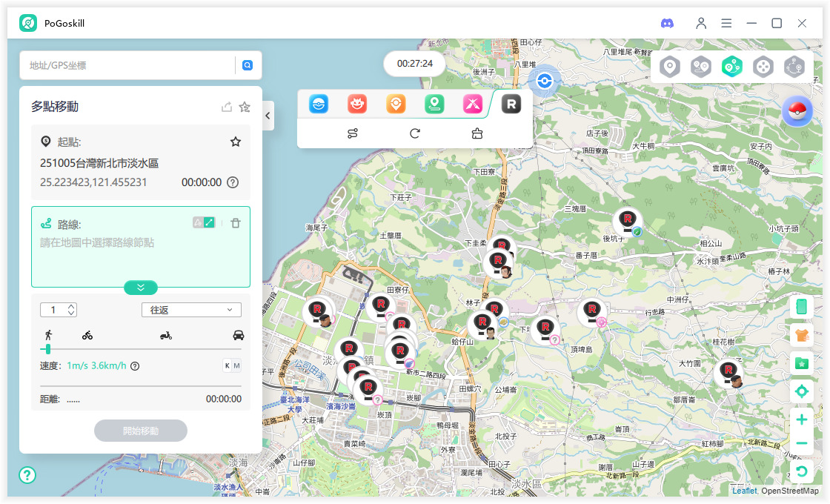Expand the route list with double chevron
Viewport: 830px width, 504px height.
tap(141, 288)
